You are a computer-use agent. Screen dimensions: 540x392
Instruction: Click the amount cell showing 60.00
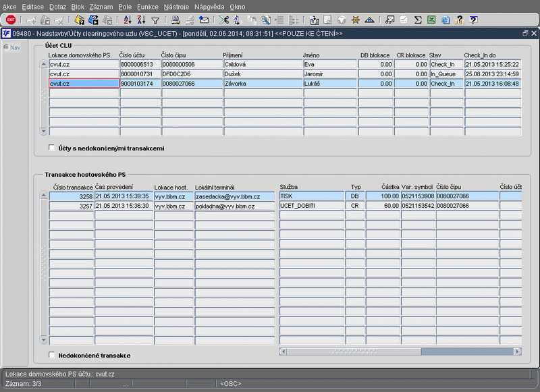pos(383,206)
